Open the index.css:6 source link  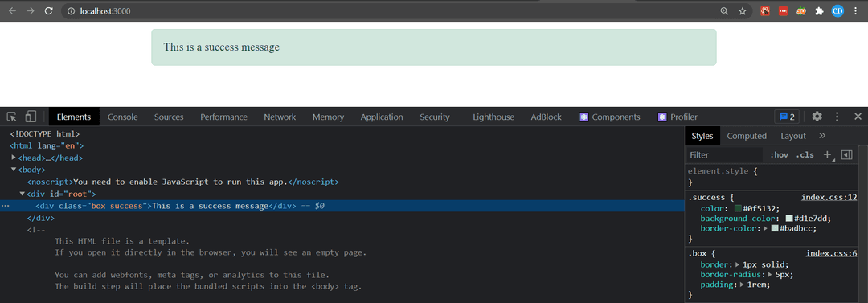[x=831, y=253]
